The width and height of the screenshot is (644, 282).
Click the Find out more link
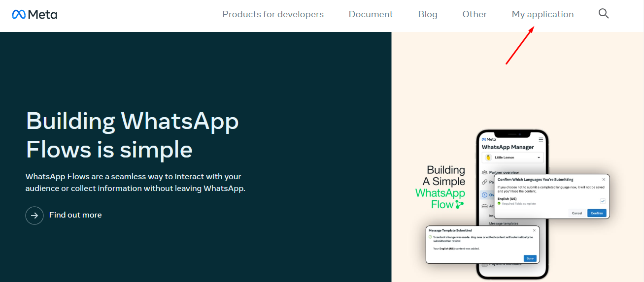(x=75, y=215)
